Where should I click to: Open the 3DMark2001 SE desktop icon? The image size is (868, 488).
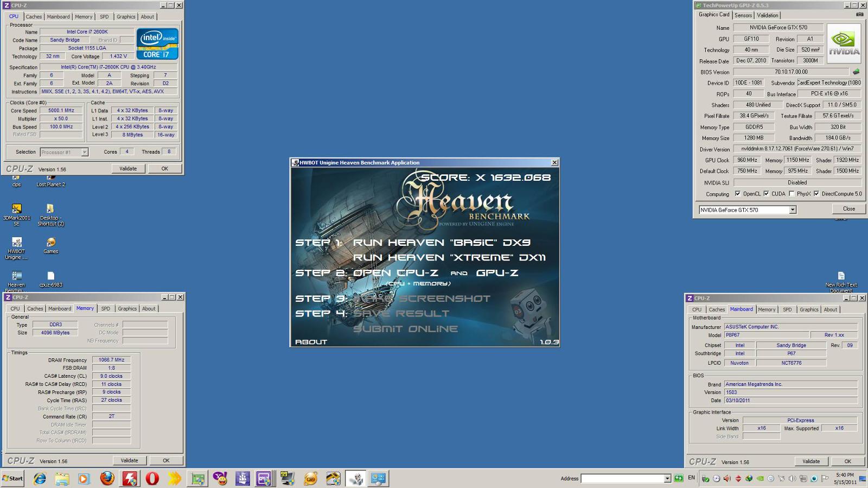[x=16, y=214]
